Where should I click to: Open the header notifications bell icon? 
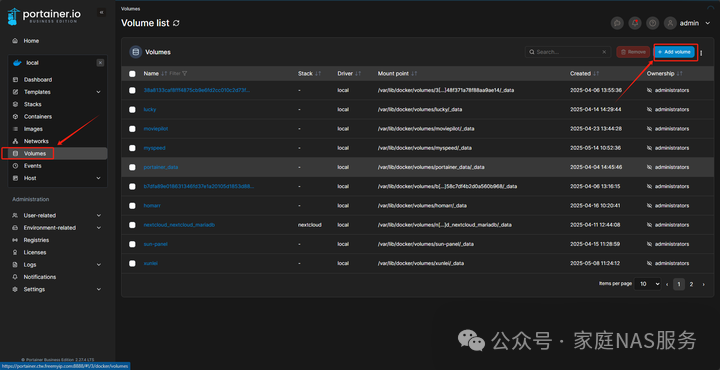point(635,23)
